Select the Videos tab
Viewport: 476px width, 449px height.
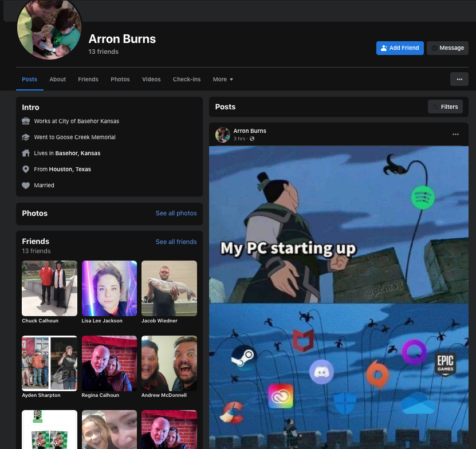(x=151, y=80)
